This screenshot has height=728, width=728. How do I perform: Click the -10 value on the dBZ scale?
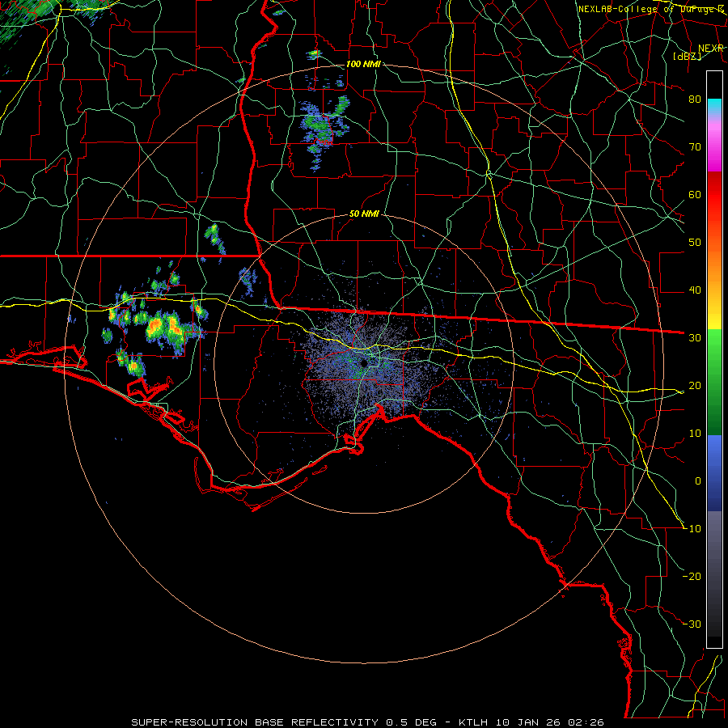coord(692,529)
